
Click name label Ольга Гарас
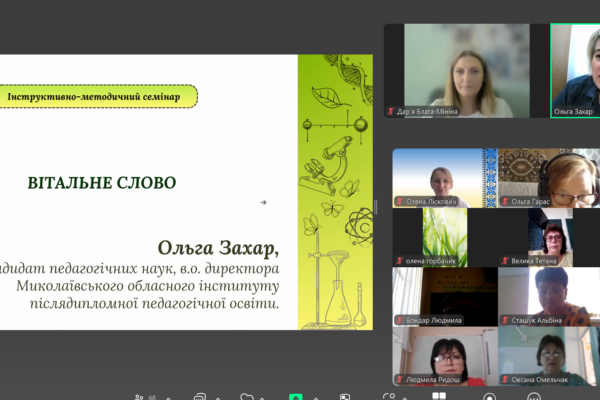click(530, 201)
